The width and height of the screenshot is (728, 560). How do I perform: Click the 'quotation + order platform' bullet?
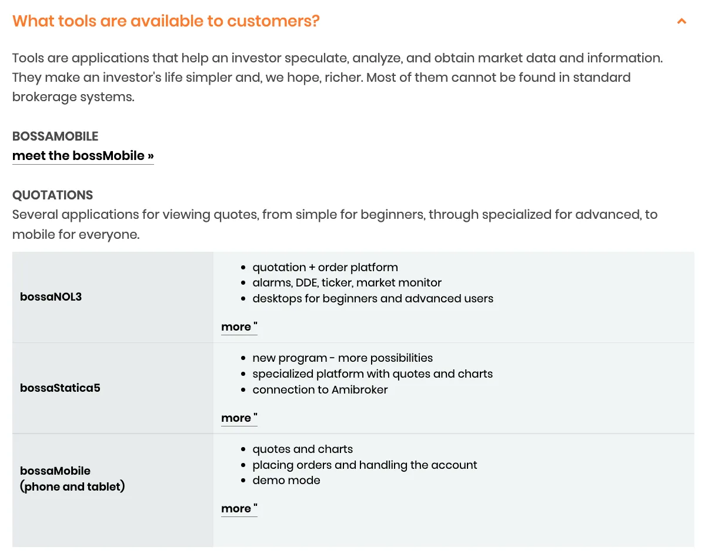coord(325,268)
